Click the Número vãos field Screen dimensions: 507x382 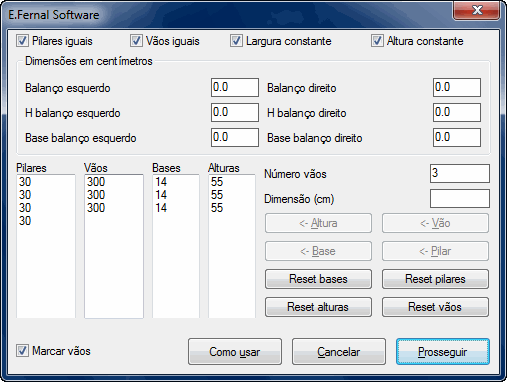click(460, 173)
